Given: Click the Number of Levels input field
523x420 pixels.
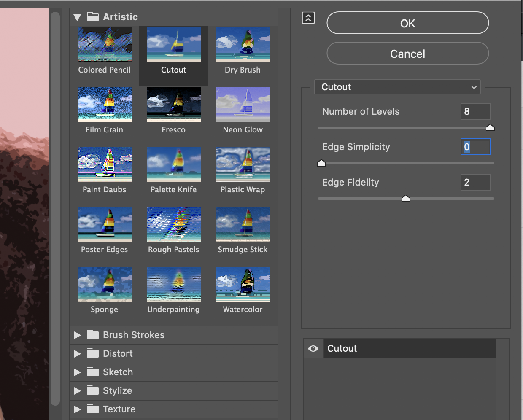Looking at the screenshot, I should (x=476, y=111).
